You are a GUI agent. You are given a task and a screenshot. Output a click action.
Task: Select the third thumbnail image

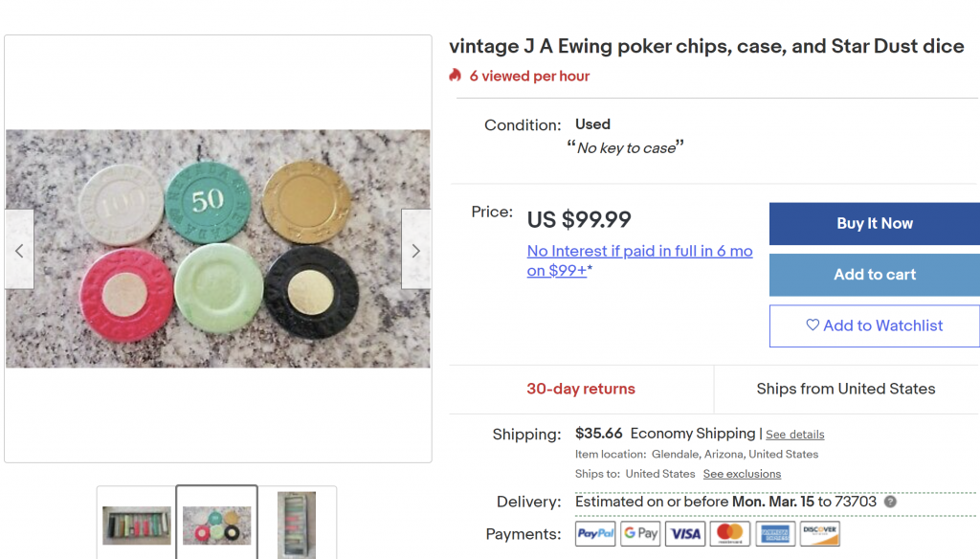297,525
